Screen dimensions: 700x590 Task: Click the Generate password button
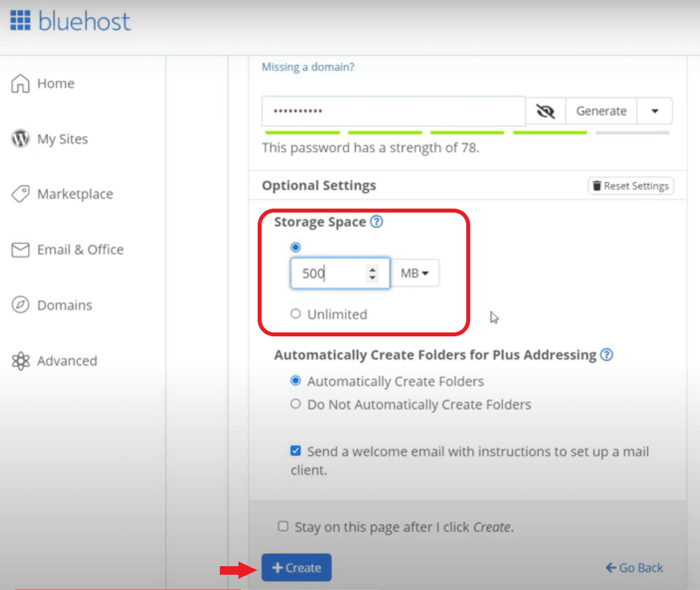point(601,111)
